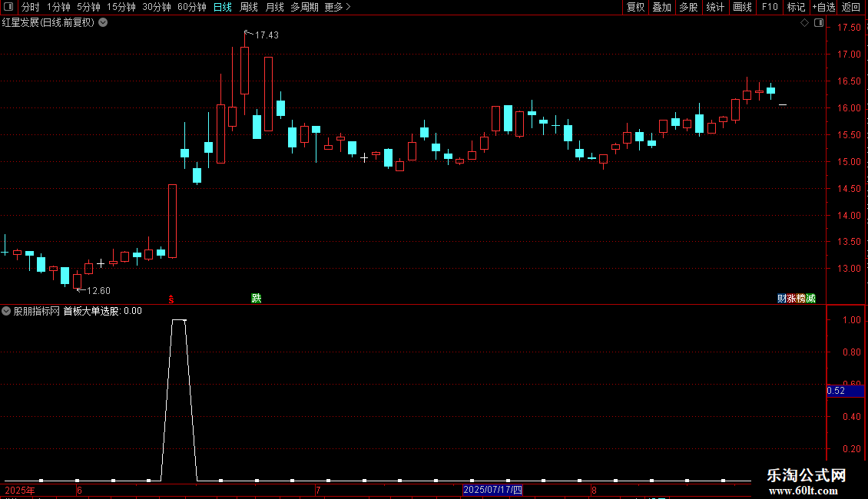868x499 pixels.
Task: Switch to 15分钟 period
Action: pyautogui.click(x=121, y=7)
